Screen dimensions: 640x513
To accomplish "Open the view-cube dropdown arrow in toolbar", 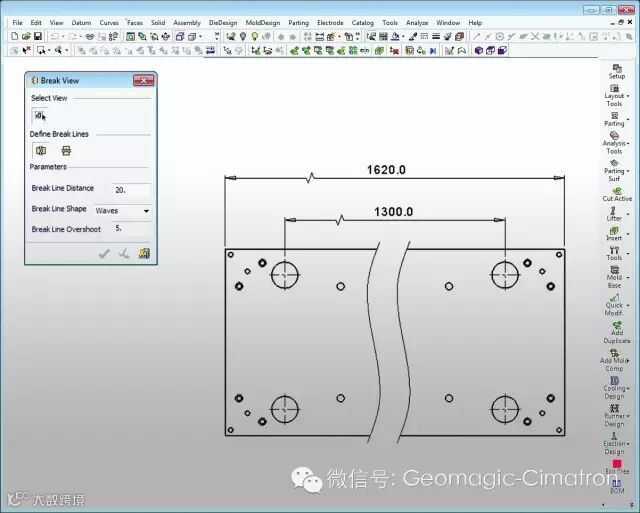I will 200,37.
